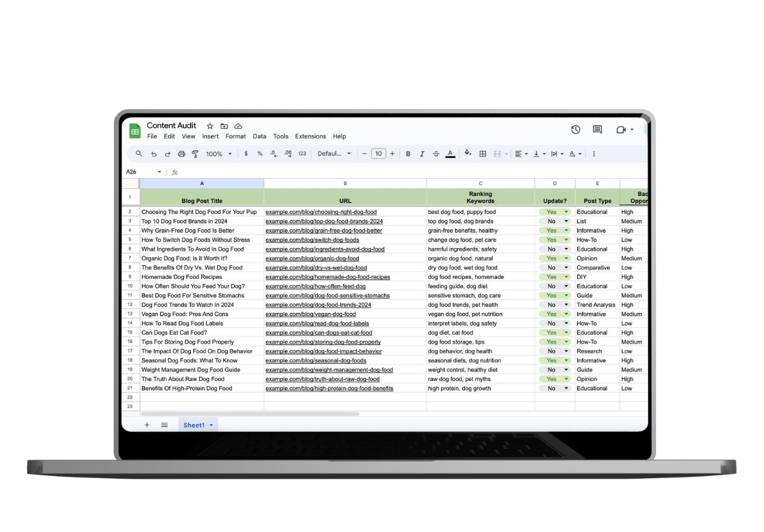Open the grain-free-dog-food-better URL link
Viewport: 764px width, 532px height.
pyautogui.click(x=323, y=231)
